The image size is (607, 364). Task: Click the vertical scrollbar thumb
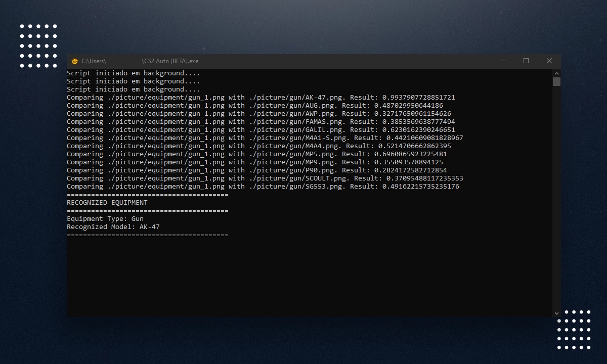[x=556, y=81]
